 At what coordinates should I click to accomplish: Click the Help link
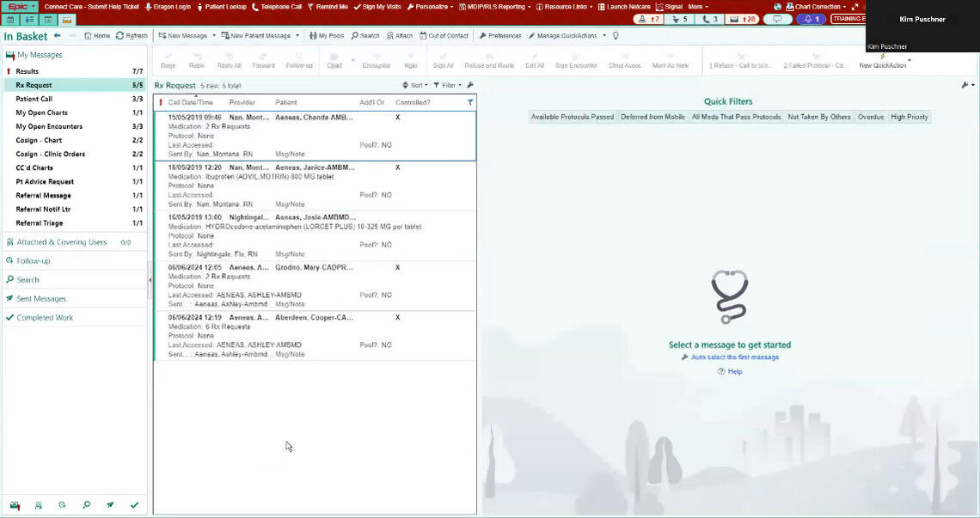click(x=735, y=371)
